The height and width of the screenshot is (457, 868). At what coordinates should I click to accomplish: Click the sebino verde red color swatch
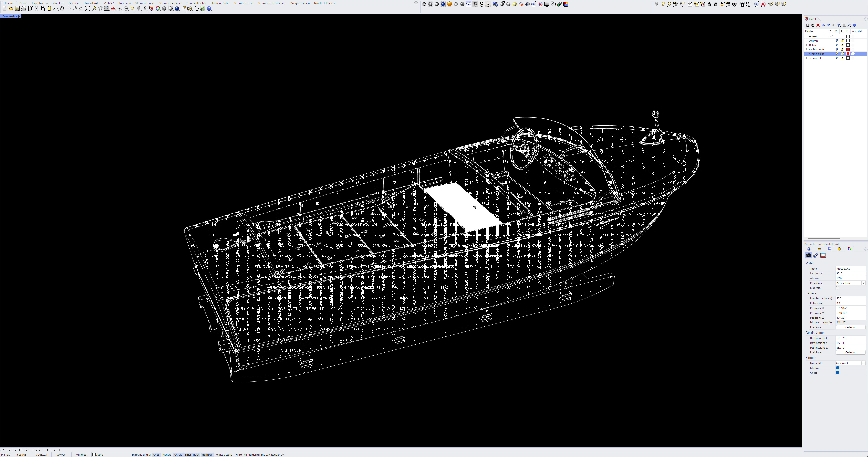pyautogui.click(x=848, y=50)
